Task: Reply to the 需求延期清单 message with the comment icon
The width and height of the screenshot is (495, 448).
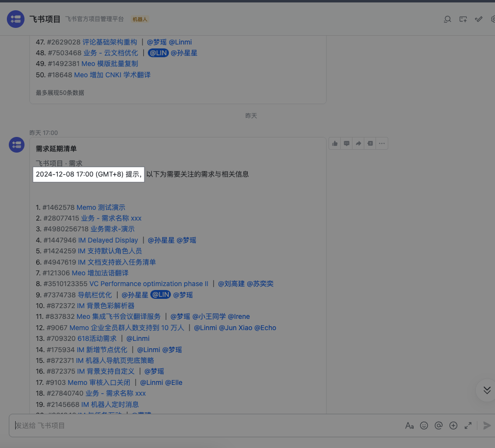Action: tap(346, 143)
